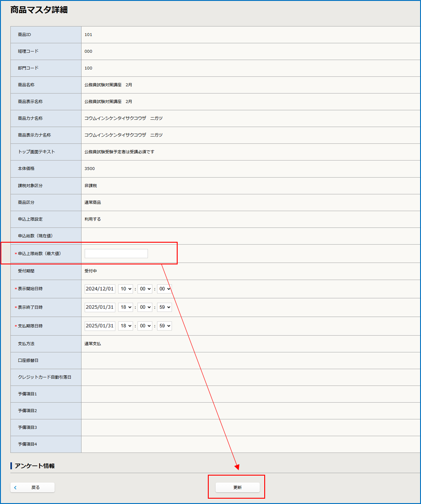Image resolution: width=421 pixels, height=504 pixels.
Task: Click the 申込上限総数（最大値） input field
Action: (x=116, y=254)
